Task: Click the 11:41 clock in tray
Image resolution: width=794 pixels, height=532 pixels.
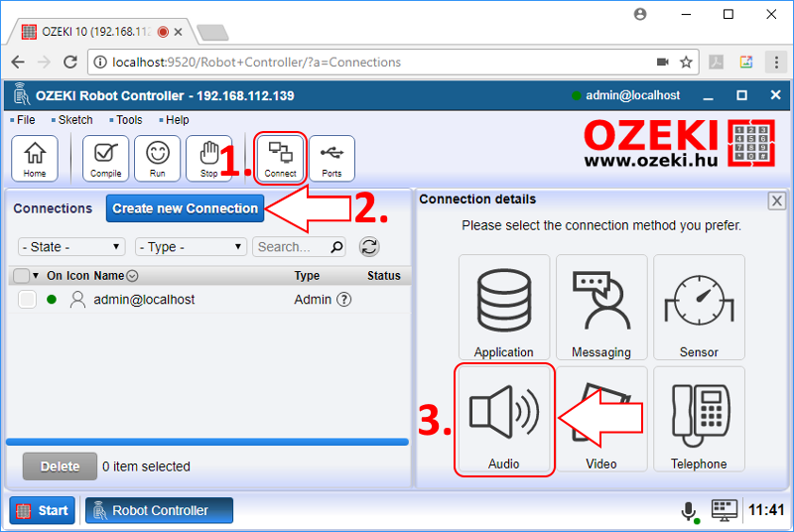Action: [766, 510]
